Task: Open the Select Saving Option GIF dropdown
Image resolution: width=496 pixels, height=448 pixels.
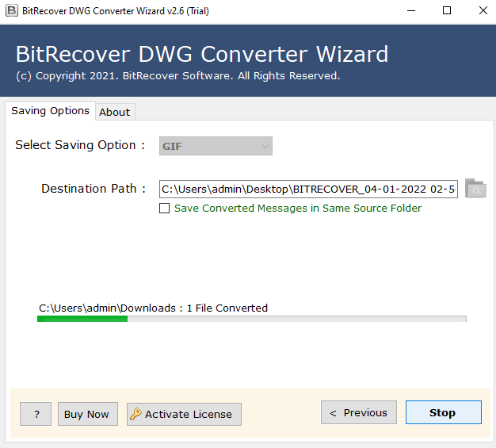Action: (216, 146)
